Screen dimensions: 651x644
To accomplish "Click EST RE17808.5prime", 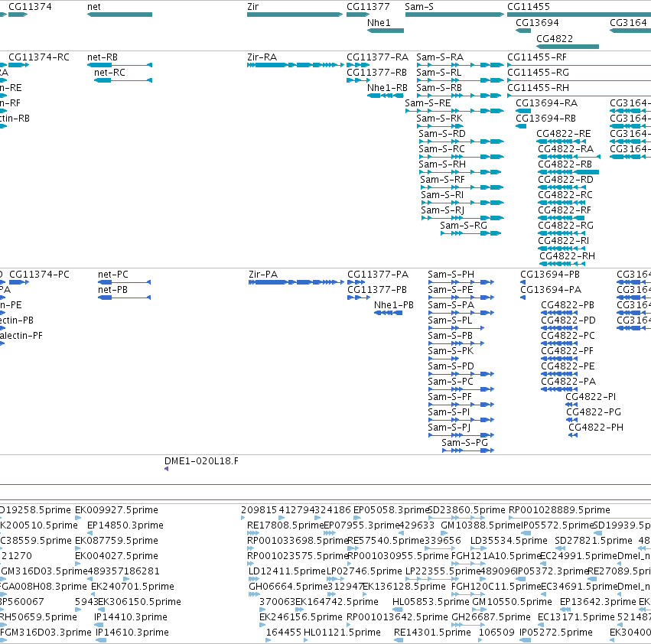I will [x=253, y=533].
